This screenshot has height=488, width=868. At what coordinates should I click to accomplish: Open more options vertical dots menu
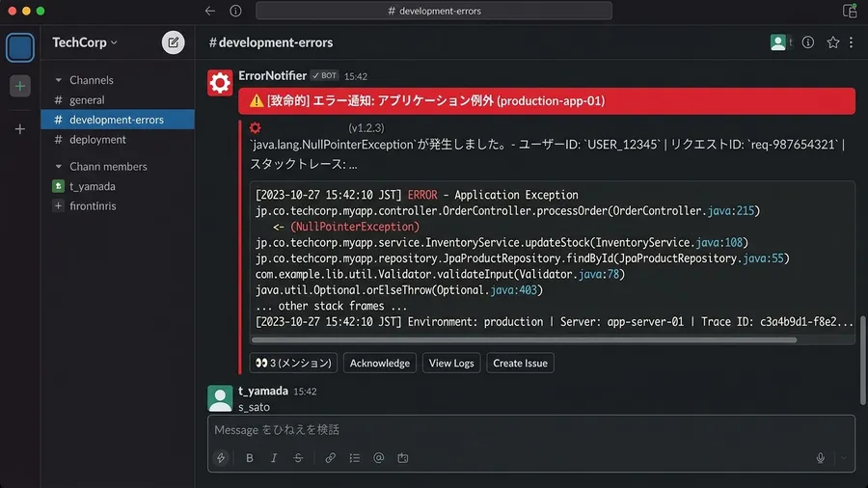[x=852, y=42]
